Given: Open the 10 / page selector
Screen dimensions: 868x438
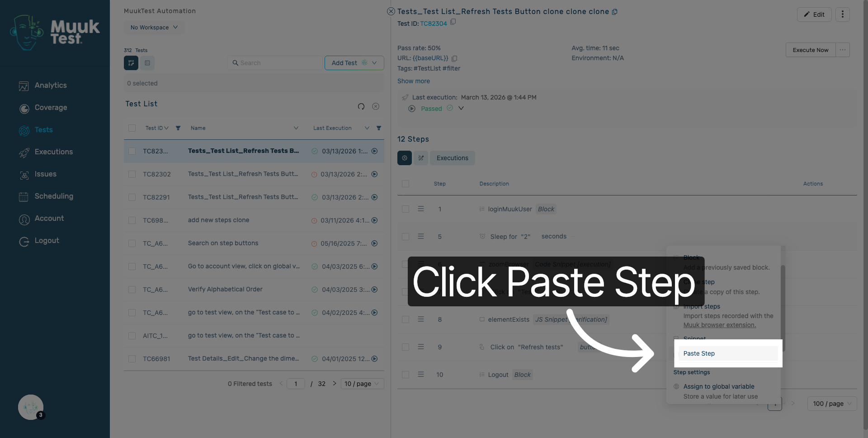Looking at the screenshot, I should coord(363,384).
